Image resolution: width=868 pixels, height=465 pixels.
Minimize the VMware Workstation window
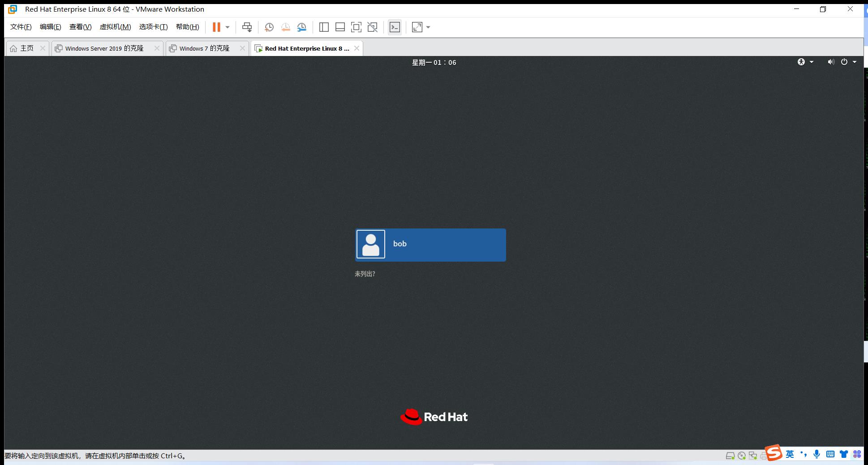796,9
